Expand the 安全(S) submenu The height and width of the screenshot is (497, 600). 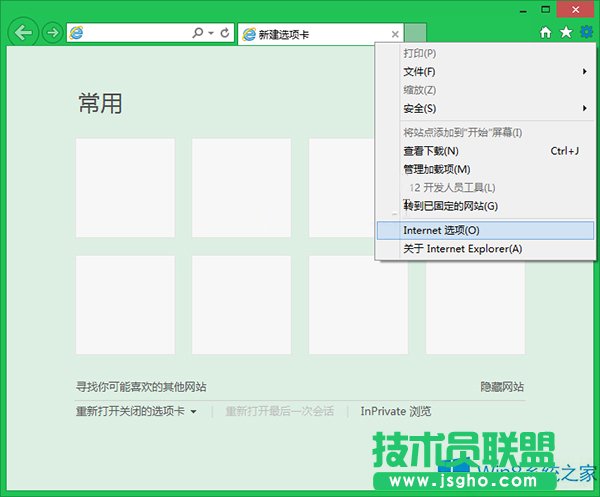[485, 108]
